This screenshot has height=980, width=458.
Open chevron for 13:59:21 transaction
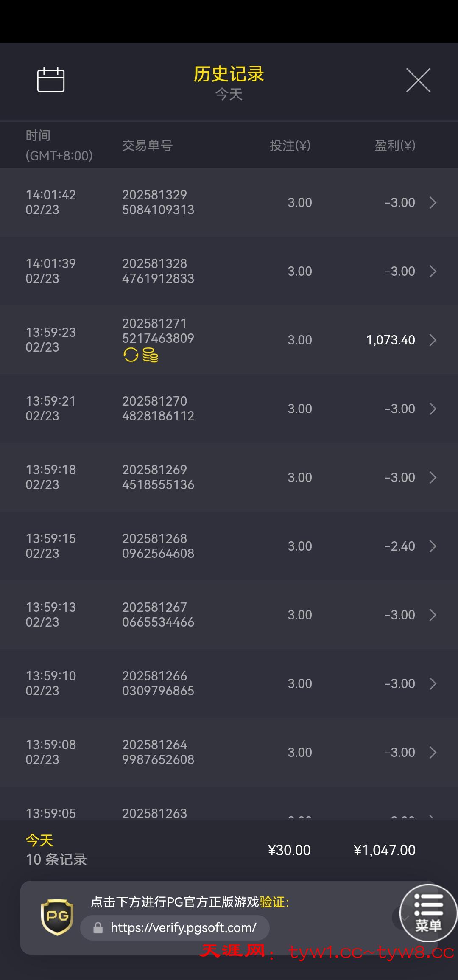coord(433,409)
